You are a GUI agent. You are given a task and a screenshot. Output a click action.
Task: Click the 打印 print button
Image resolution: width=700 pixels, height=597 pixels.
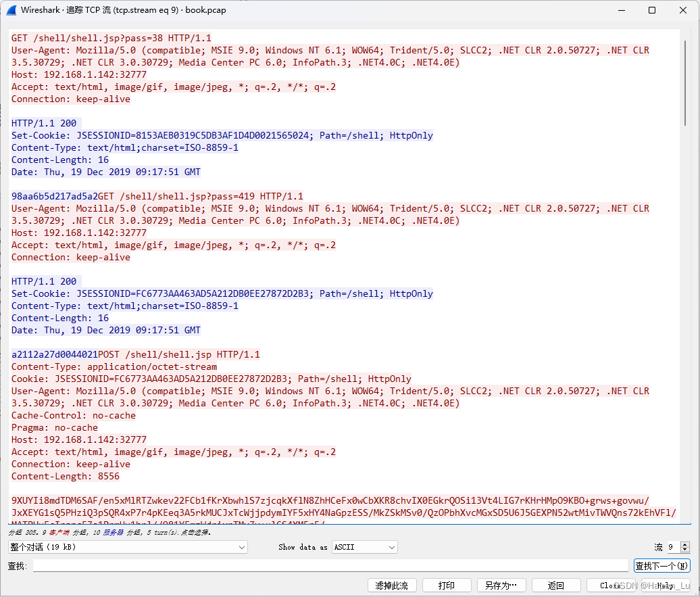click(x=447, y=585)
